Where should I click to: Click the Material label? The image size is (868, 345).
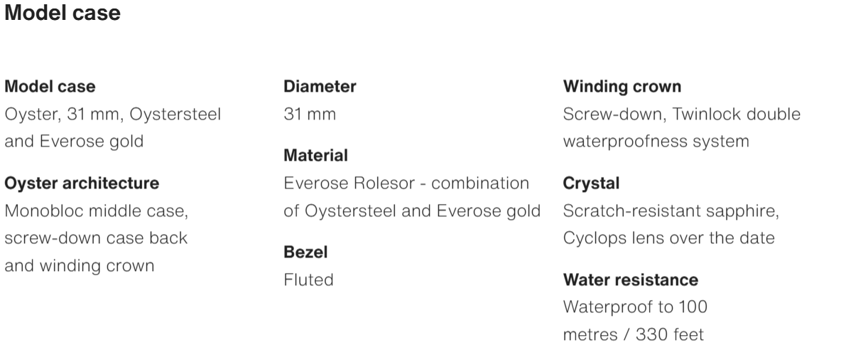click(315, 155)
